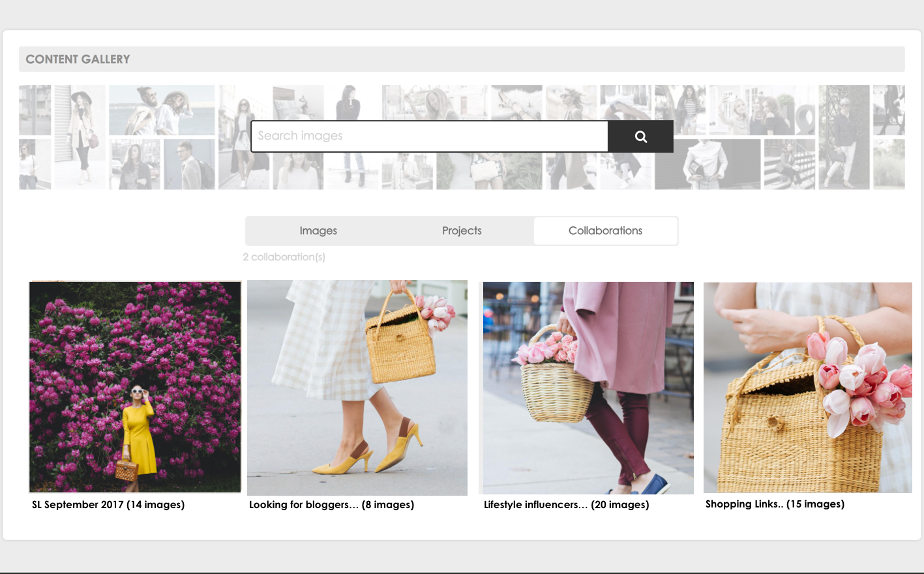Viewport: 924px width, 574px height.
Task: Click the SL September 2017 (14 images) caption
Action: pyautogui.click(x=108, y=505)
